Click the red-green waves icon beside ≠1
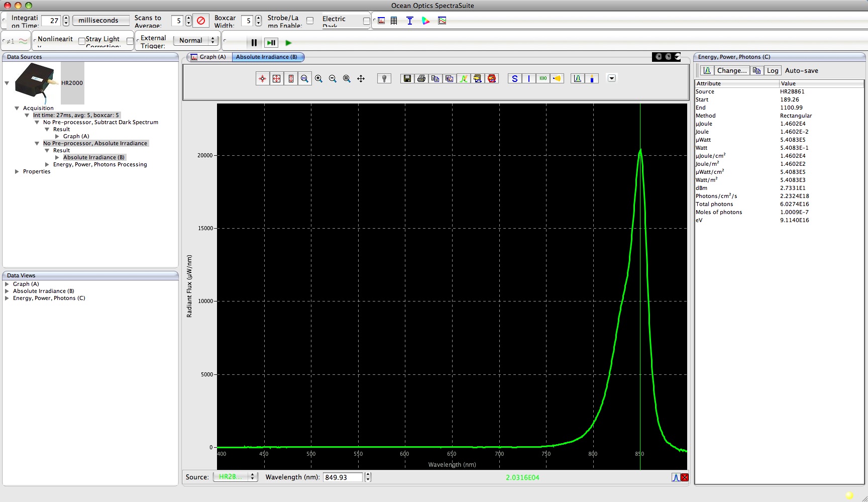The width and height of the screenshot is (868, 502). 23,41
